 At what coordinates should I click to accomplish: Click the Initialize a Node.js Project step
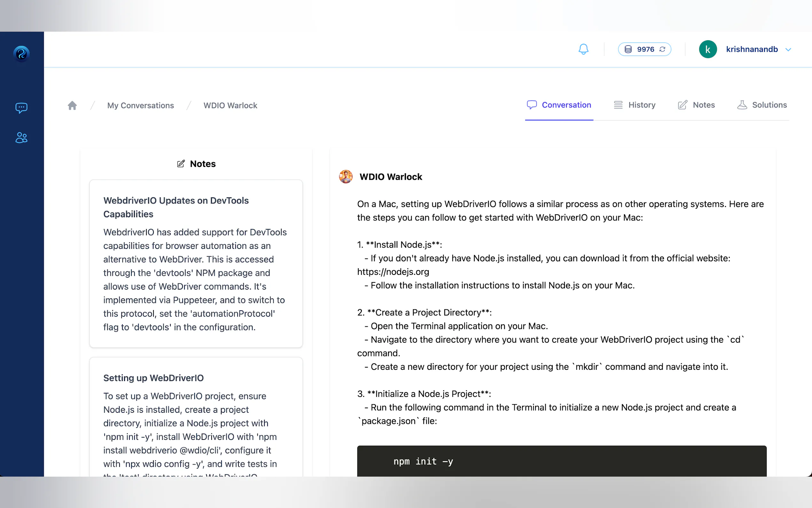click(x=424, y=394)
